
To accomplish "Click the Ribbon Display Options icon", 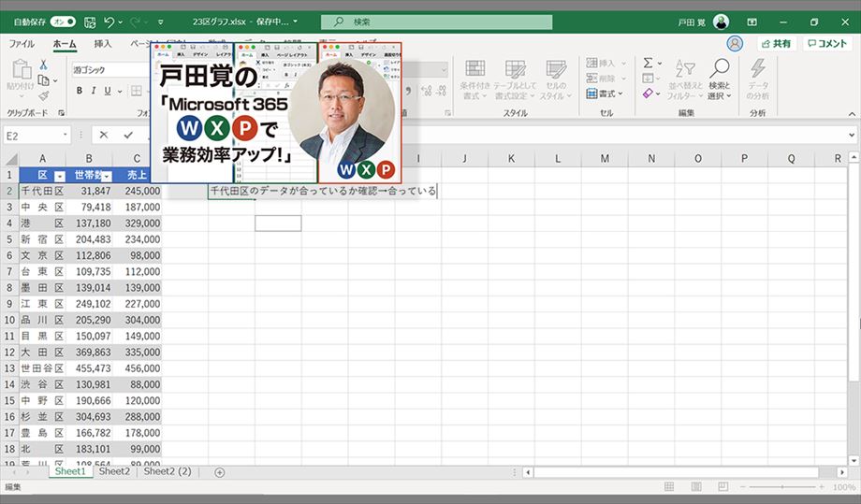I will coord(752,22).
